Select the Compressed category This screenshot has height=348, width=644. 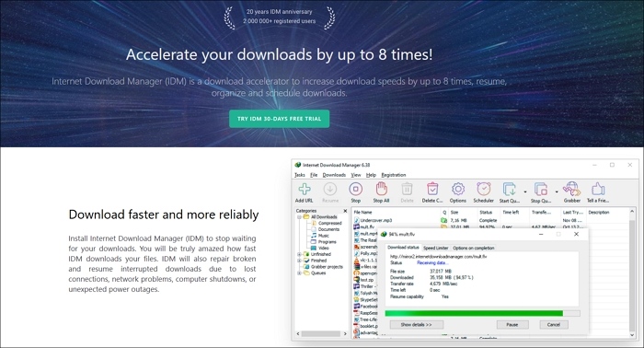(329, 223)
